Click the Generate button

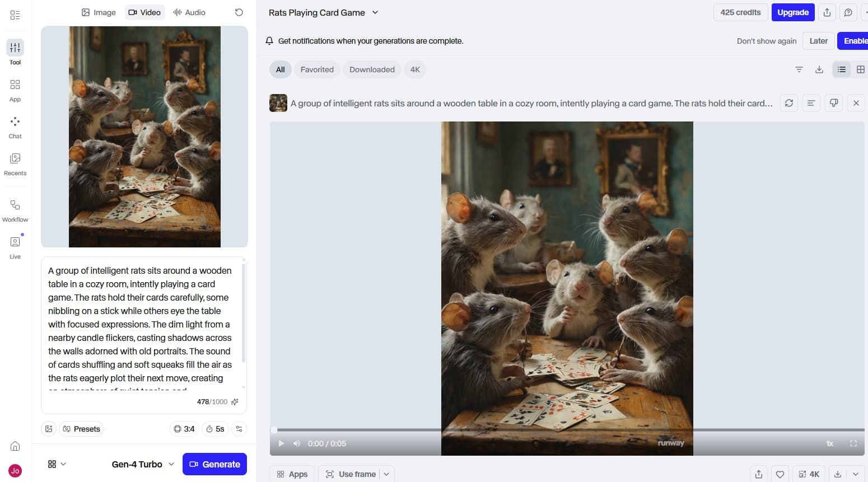214,464
